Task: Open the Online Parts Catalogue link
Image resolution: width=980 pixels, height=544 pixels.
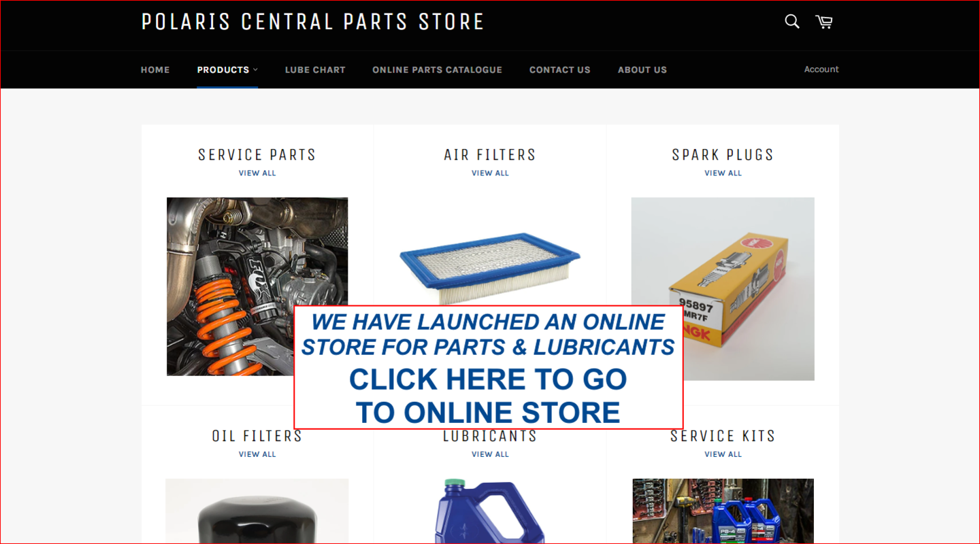Action: click(437, 69)
